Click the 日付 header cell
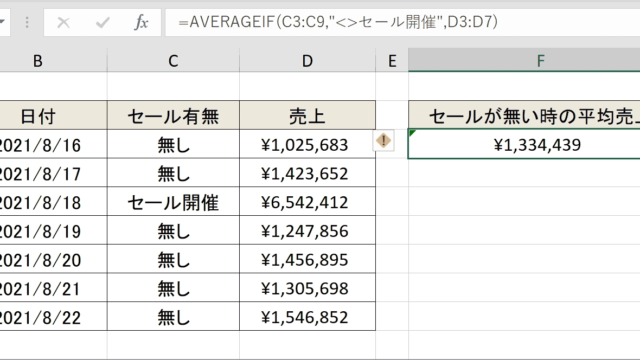The image size is (640, 360). click(x=53, y=116)
